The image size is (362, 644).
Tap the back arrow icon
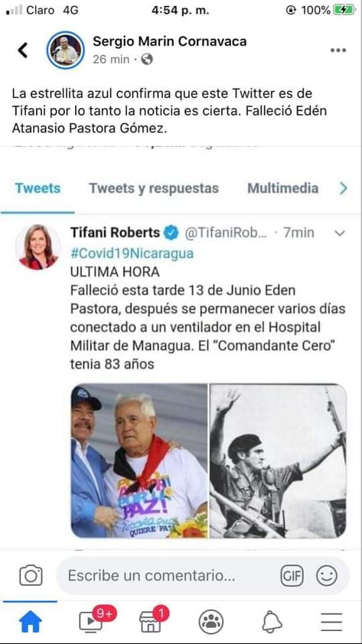pyautogui.click(x=22, y=50)
